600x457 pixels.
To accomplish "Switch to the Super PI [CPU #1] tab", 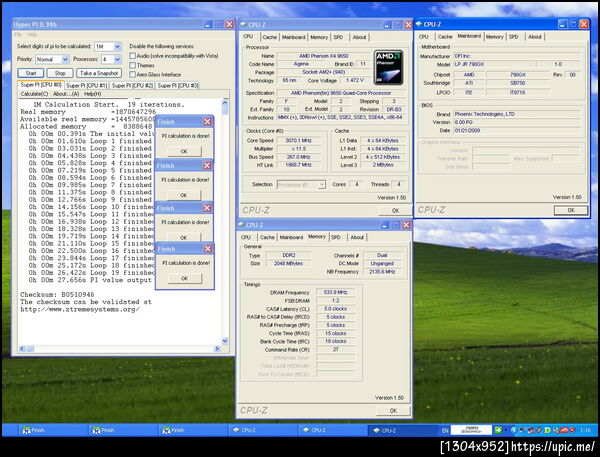I will coord(86,86).
